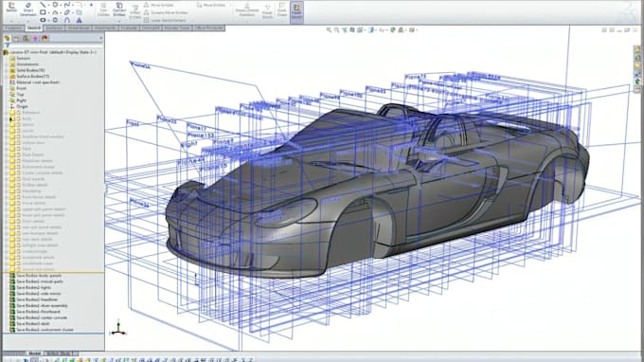Image resolution: width=644 pixels, height=362 pixels.
Task: Click the Right plane label in viewport
Action: [x=188, y=144]
